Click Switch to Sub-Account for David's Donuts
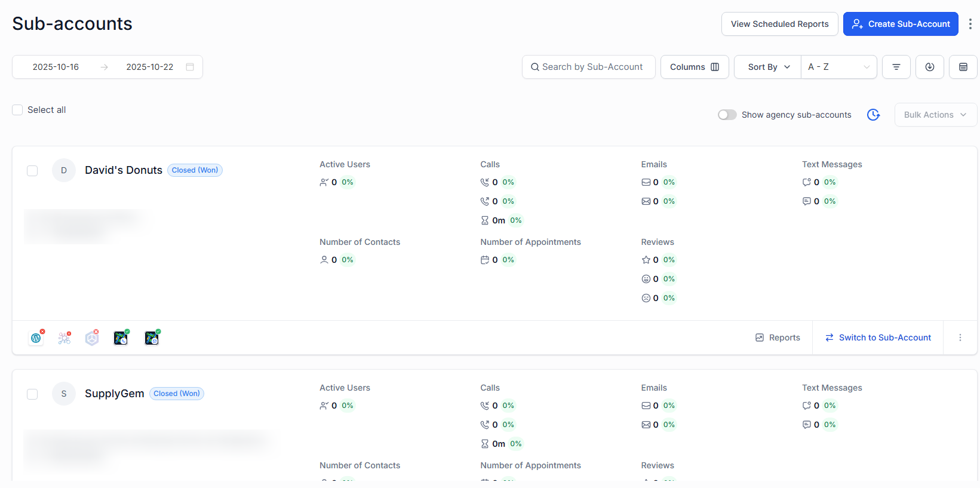 point(877,337)
